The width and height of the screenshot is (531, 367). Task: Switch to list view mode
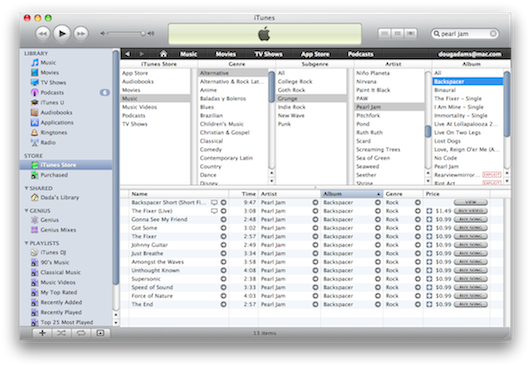[x=384, y=34]
